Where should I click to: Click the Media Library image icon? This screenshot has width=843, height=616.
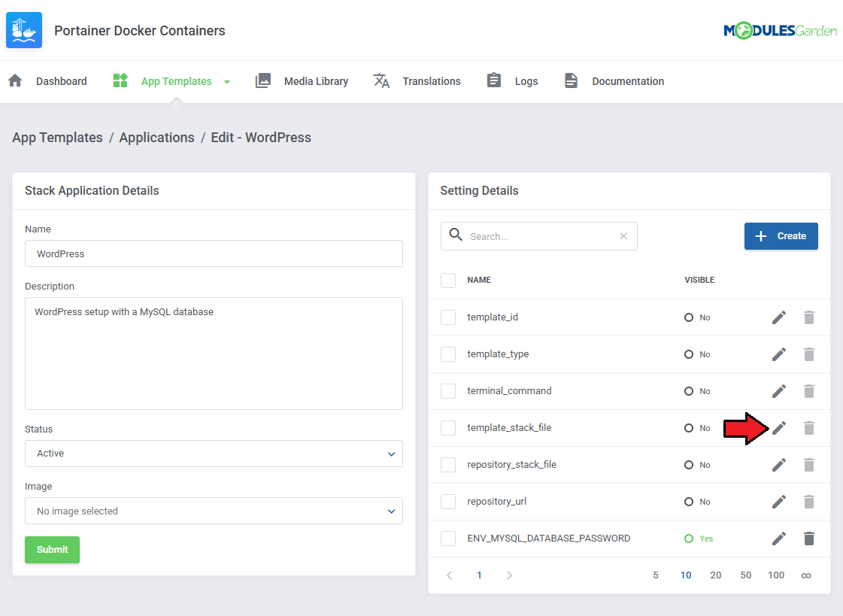point(263,80)
